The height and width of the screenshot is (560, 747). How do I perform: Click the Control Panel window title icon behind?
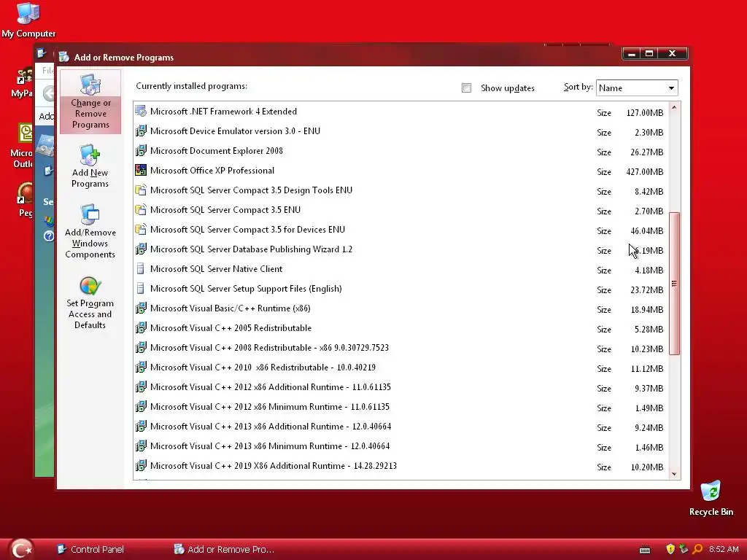(42, 53)
